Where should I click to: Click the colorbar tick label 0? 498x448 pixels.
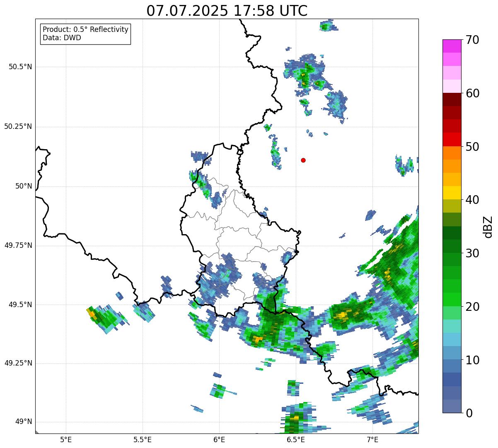pos(469,413)
